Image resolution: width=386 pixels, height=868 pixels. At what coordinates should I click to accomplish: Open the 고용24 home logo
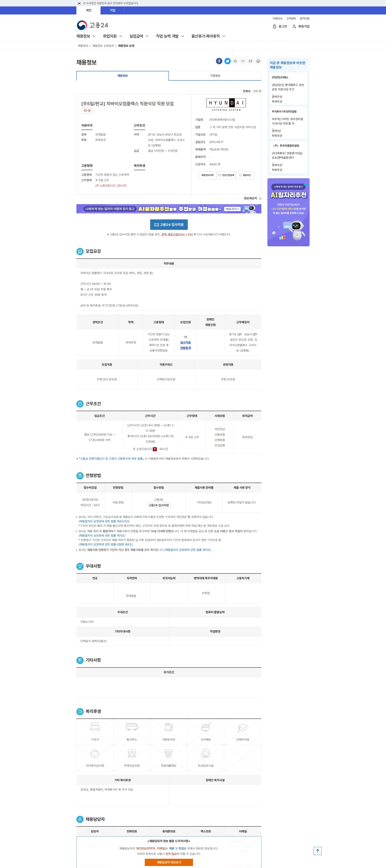click(92, 25)
